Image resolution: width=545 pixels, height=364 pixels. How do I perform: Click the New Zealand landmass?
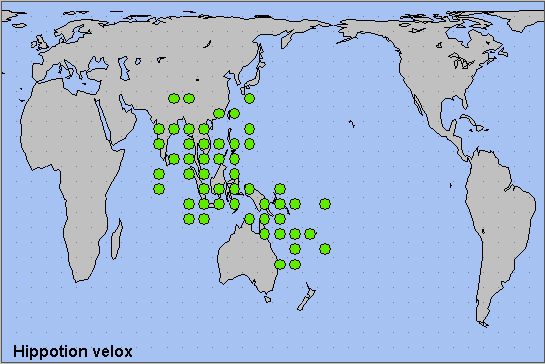pyautogui.click(x=306, y=297)
